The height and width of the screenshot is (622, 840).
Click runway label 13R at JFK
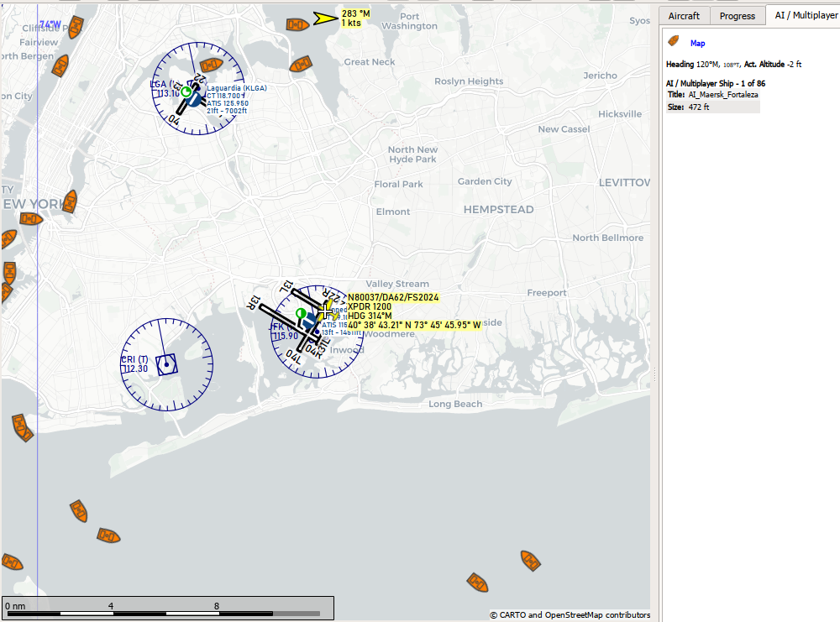(x=253, y=302)
